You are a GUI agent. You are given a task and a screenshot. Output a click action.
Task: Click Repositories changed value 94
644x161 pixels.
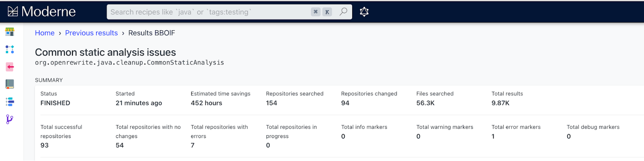pos(345,103)
